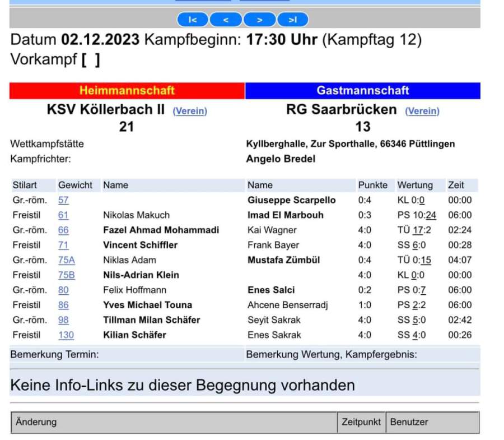Open Verein link for KSV Köllerbach II
The image size is (504, 440).
click(190, 111)
